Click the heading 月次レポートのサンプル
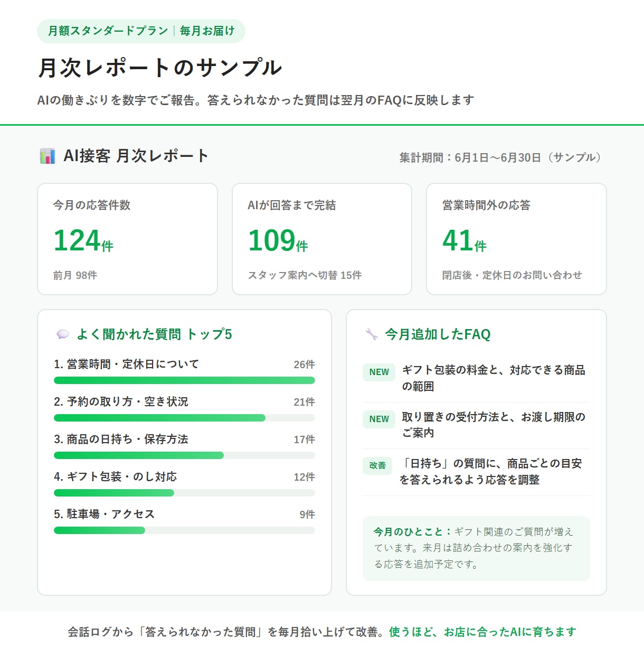Screen dimensions: 644x655 click(x=160, y=68)
